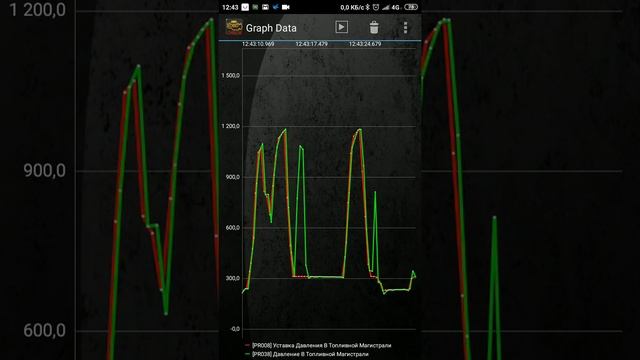Tap the video camera status bar icon
The image size is (640, 360).
286,7
